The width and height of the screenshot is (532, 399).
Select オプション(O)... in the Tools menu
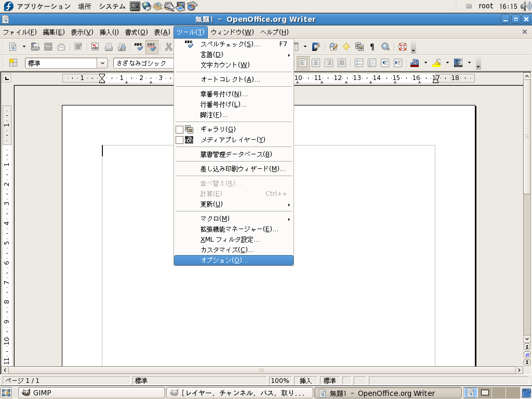(x=234, y=260)
